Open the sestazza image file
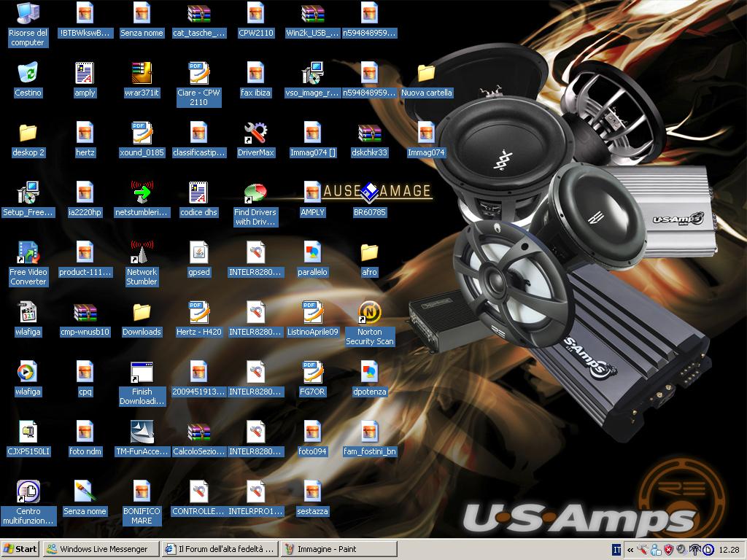 pyautogui.click(x=312, y=498)
